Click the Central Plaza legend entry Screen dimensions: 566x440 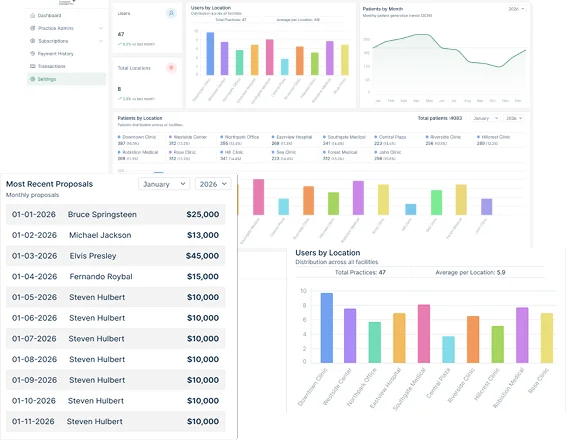click(390, 140)
